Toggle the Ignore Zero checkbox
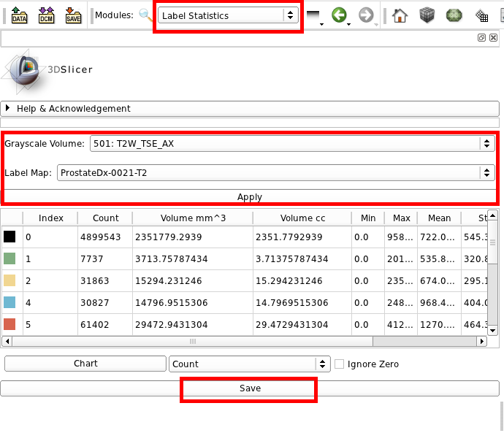Screen dimensions: 504x441 click(x=339, y=364)
